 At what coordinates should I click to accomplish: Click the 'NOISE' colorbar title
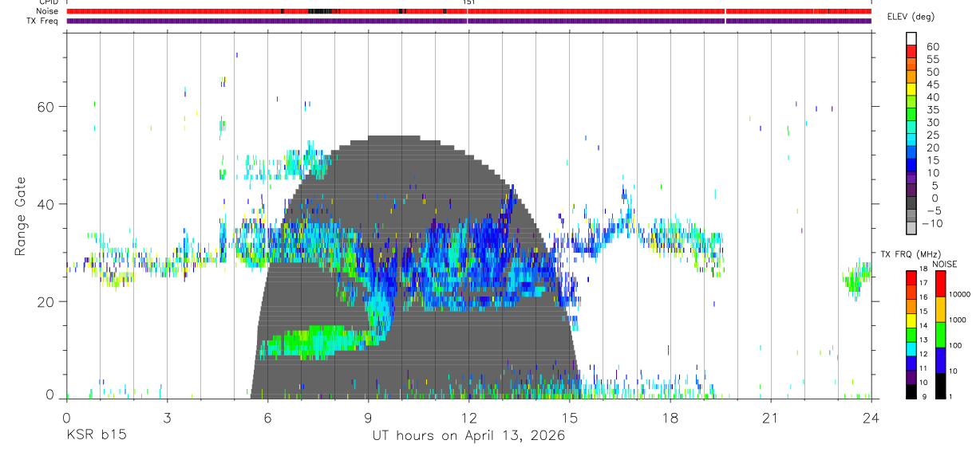coord(944,264)
